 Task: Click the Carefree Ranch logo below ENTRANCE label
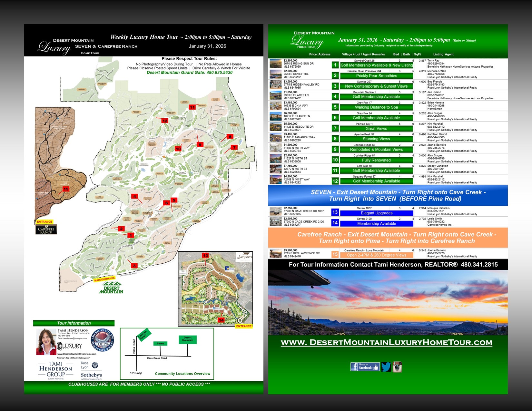tap(46, 230)
